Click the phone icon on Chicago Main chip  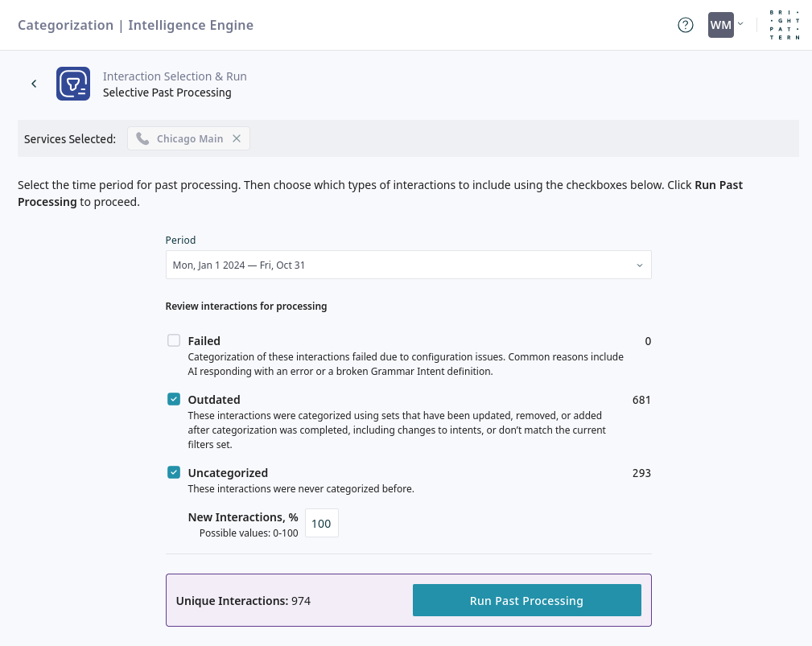(142, 138)
